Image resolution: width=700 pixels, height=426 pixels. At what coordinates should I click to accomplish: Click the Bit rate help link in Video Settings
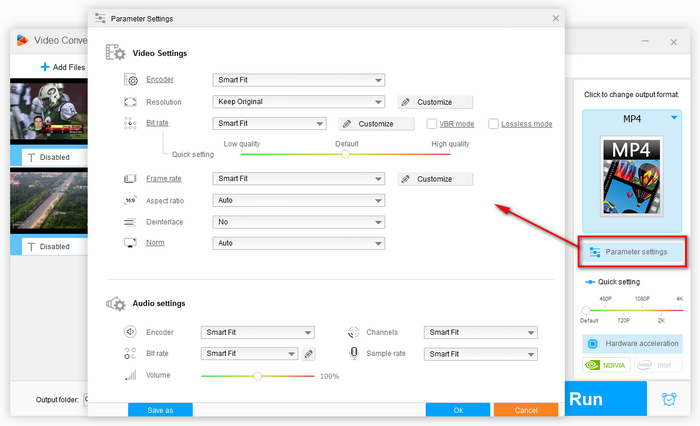[x=157, y=123]
